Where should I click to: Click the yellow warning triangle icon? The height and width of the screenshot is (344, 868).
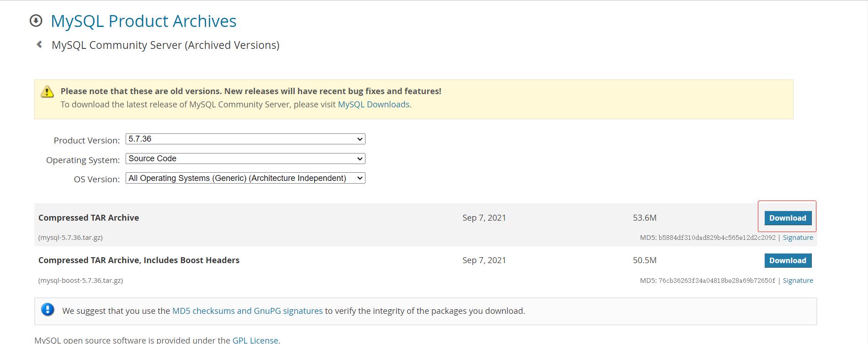pyautogui.click(x=47, y=91)
